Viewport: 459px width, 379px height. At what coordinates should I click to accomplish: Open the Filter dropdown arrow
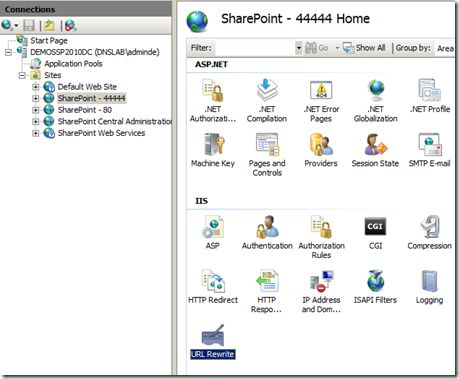[299, 48]
